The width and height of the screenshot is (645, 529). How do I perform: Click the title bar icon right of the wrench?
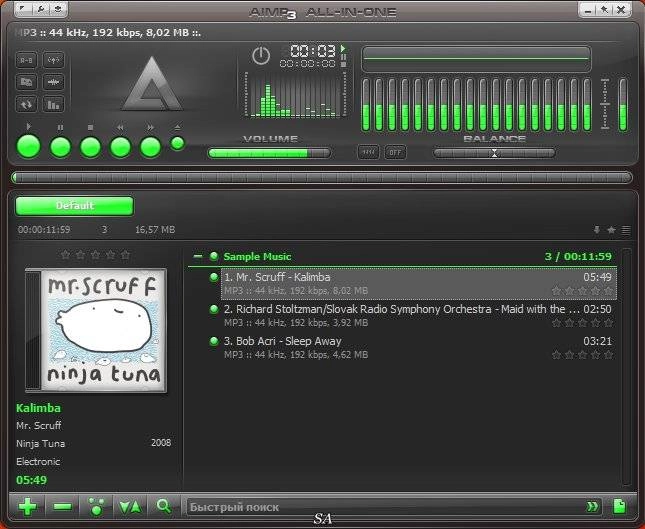click(x=58, y=9)
